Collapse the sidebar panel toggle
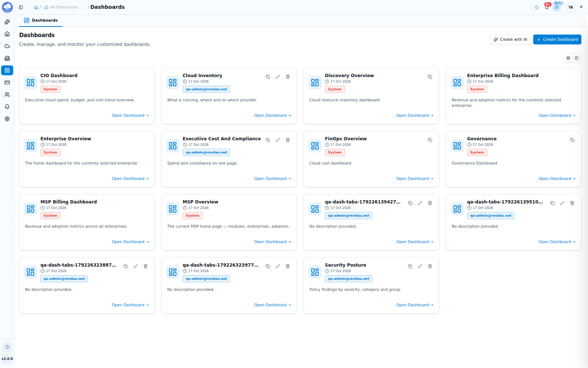Screen dimensions: 588x368 tap(21, 7)
